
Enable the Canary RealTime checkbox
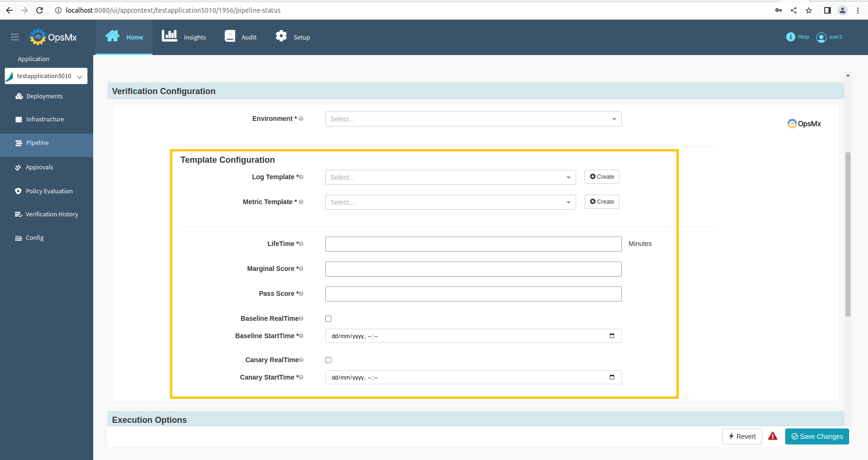(x=329, y=360)
